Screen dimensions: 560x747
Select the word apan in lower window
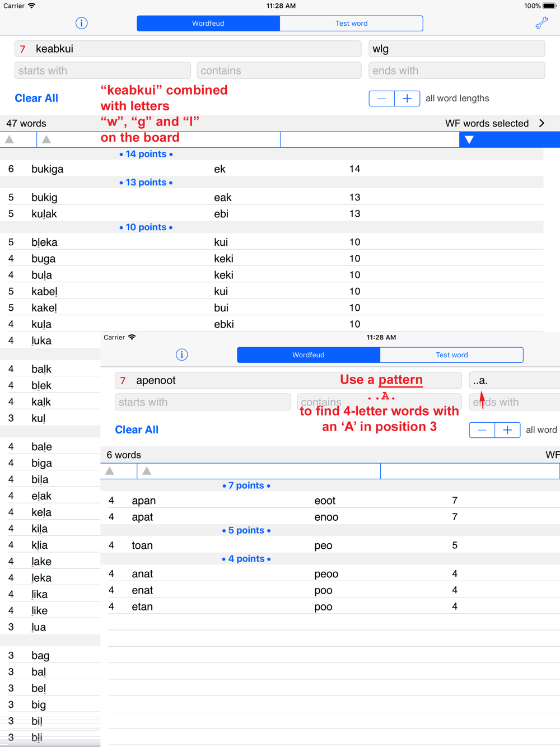[x=144, y=501]
